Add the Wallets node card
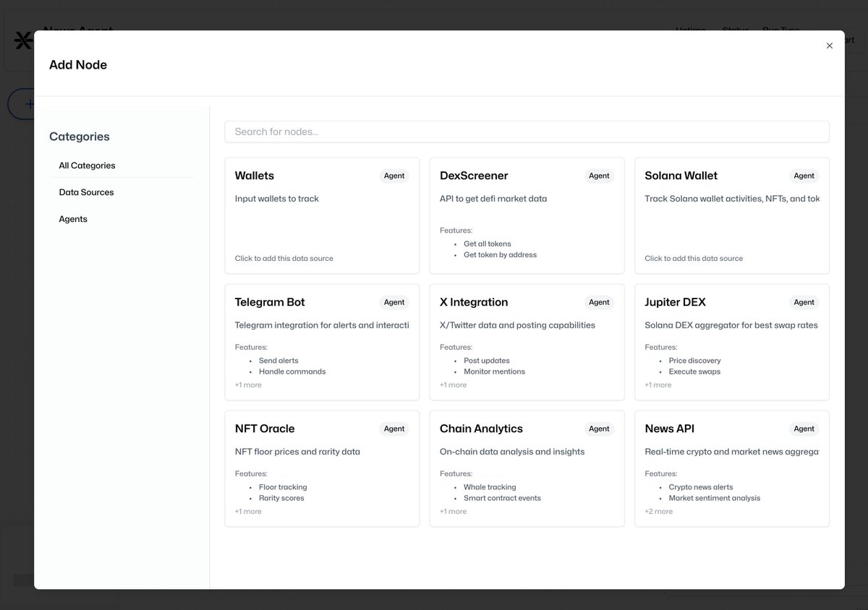The width and height of the screenshot is (868, 610). tap(322, 215)
